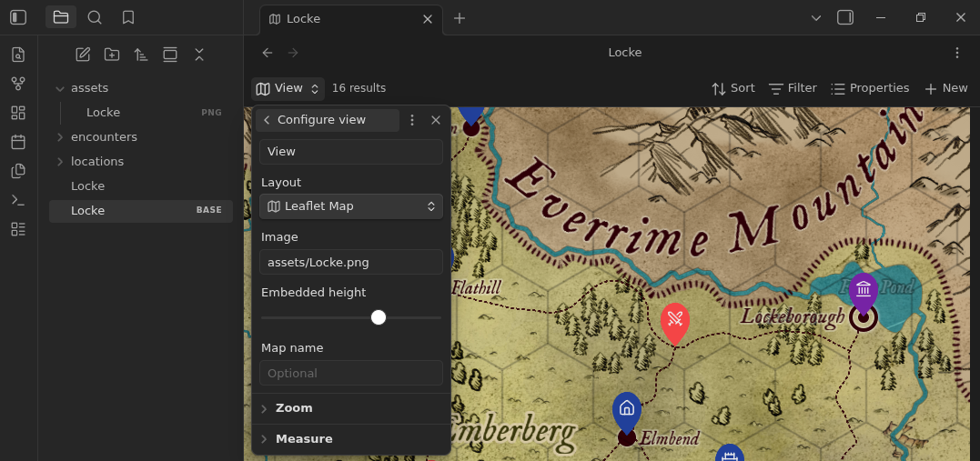Image resolution: width=980 pixels, height=461 pixels.
Task: Open the Layout Leaflet Map dropdown
Action: coord(351,206)
